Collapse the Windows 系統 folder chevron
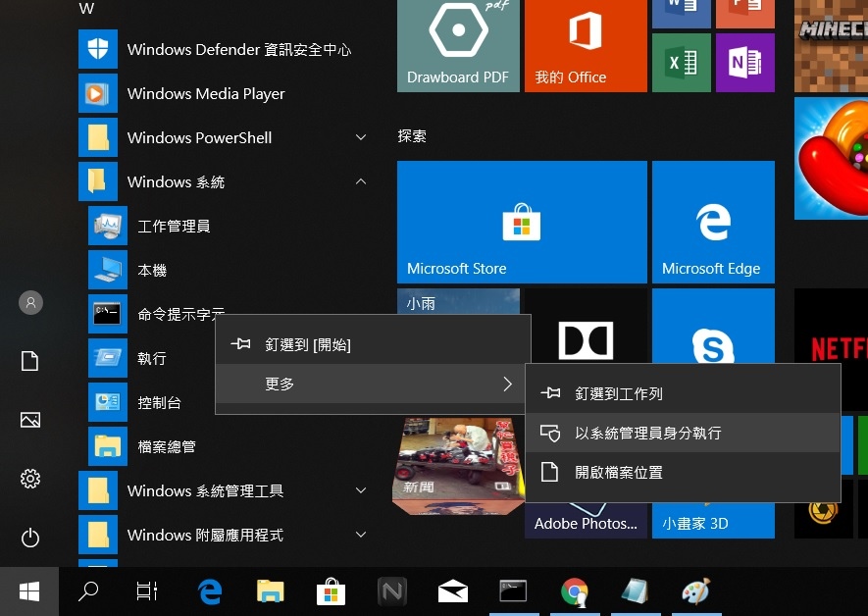This screenshot has width=868, height=616. tap(361, 181)
